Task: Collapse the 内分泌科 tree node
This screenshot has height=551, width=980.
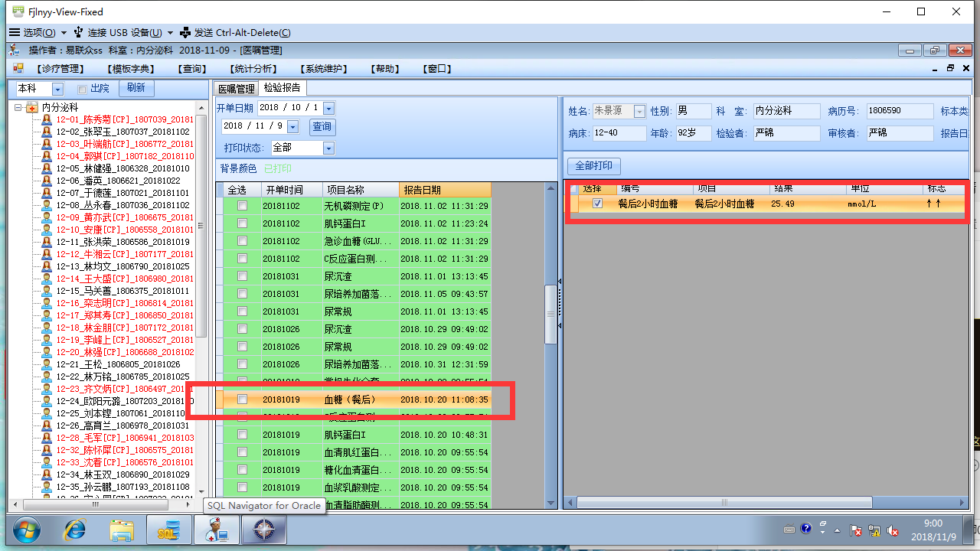Action: pyautogui.click(x=18, y=107)
